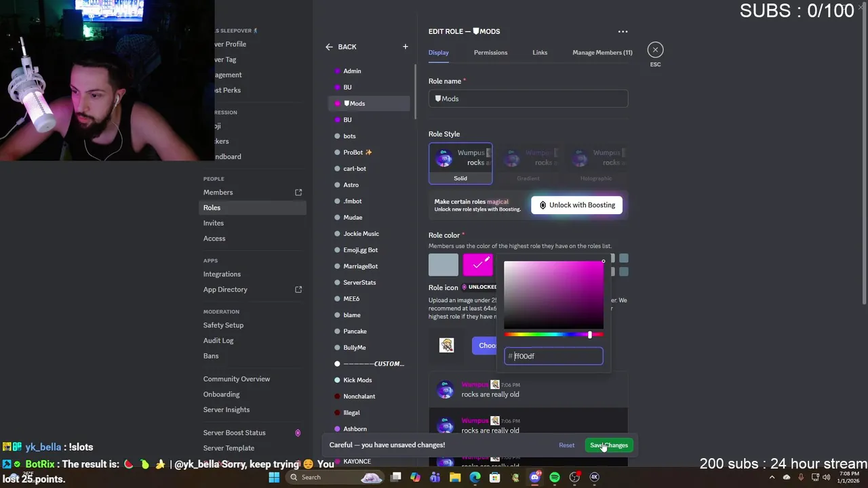Click the custom pink color swatch
Screen dimensions: 868x488
(x=477, y=265)
